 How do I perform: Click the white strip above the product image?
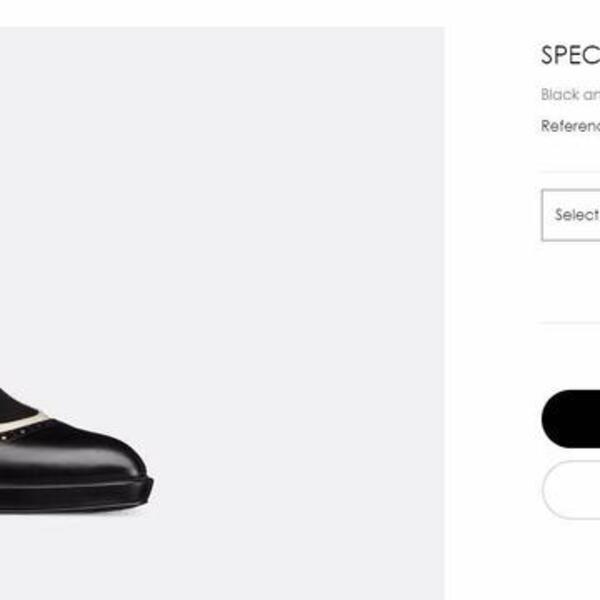[x=220, y=12]
